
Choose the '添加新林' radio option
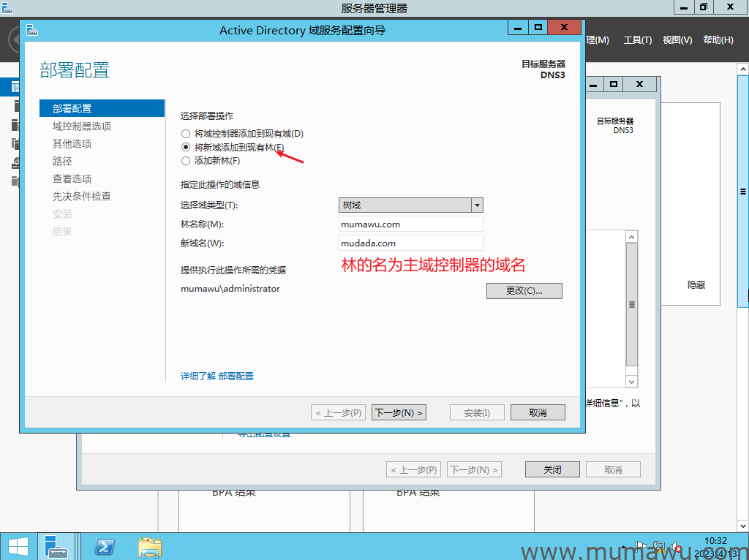186,161
